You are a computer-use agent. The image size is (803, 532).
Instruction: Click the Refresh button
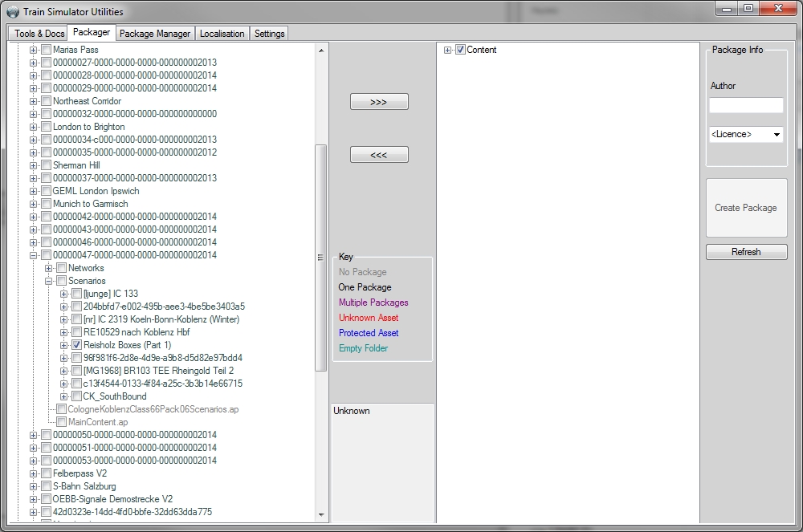click(x=746, y=252)
